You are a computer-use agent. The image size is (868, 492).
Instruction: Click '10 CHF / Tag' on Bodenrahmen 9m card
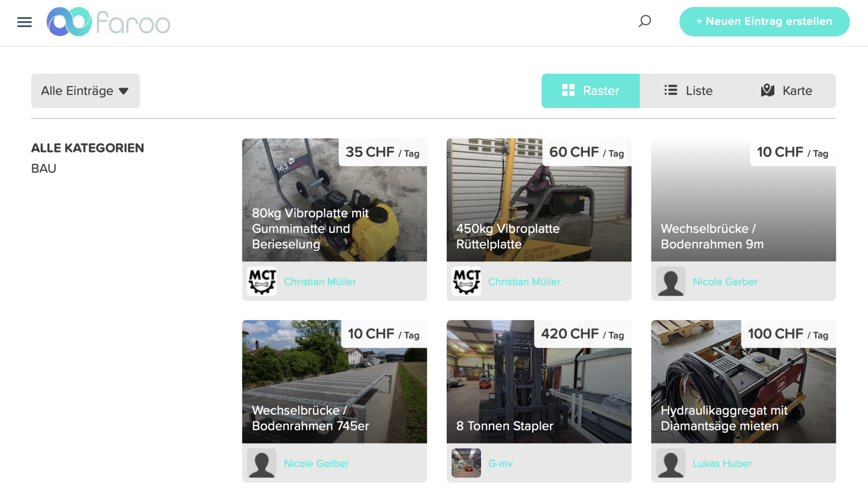click(x=793, y=152)
